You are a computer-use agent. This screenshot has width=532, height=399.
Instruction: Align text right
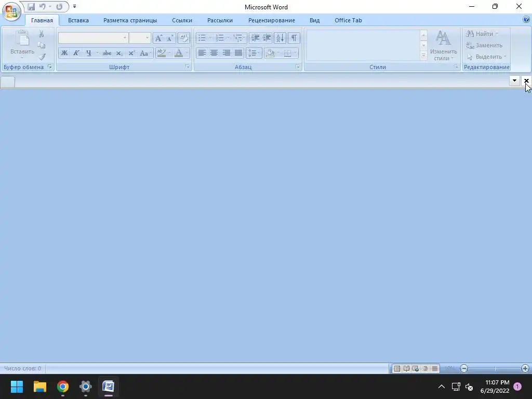click(226, 53)
